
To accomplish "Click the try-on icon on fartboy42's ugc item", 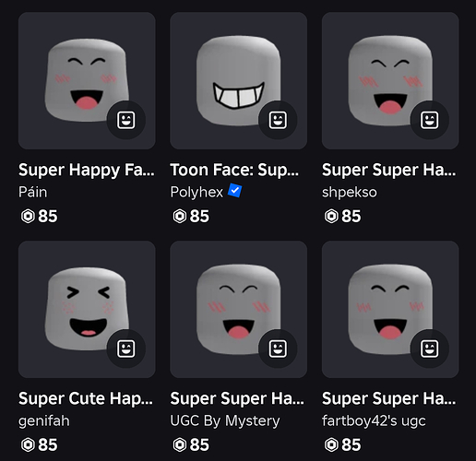I will pyautogui.click(x=430, y=349).
